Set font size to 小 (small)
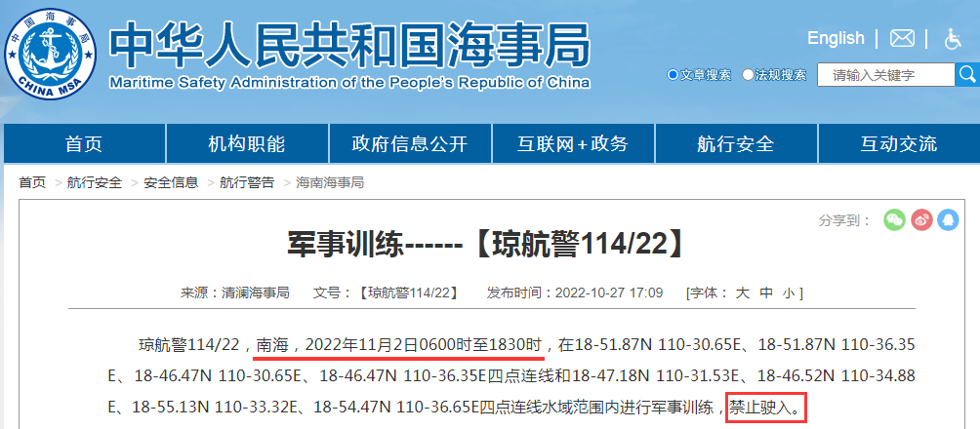980x429 pixels. click(x=789, y=292)
